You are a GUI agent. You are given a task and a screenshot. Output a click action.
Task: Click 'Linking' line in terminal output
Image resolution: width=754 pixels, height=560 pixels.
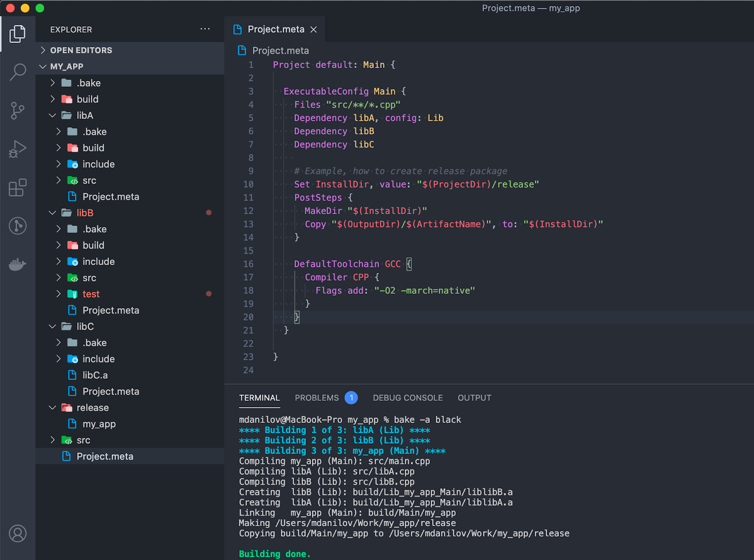click(347, 513)
